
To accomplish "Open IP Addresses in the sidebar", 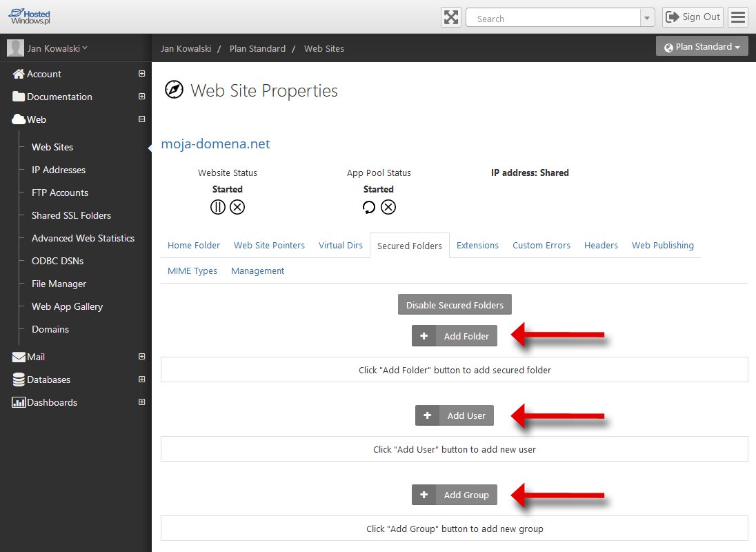I will pyautogui.click(x=59, y=170).
